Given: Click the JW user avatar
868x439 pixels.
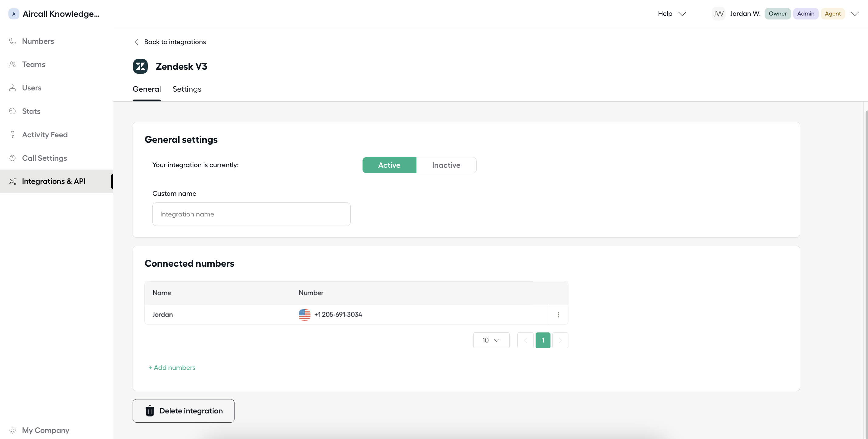Looking at the screenshot, I should [718, 14].
